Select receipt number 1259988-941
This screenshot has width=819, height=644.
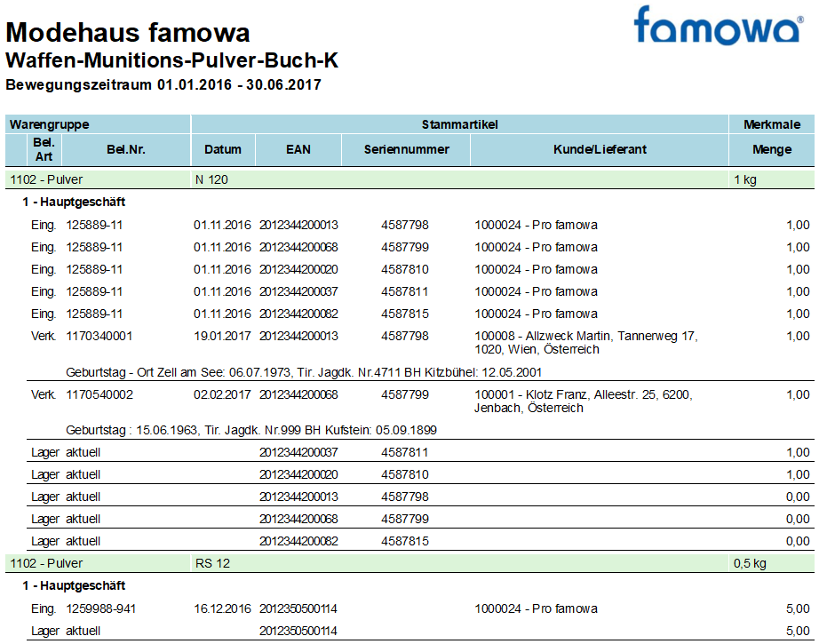pyautogui.click(x=100, y=609)
